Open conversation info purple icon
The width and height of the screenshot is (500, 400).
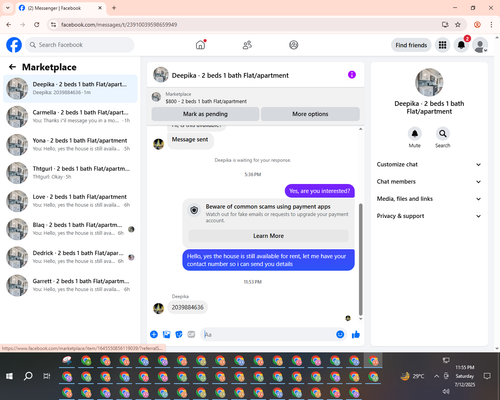pos(352,75)
